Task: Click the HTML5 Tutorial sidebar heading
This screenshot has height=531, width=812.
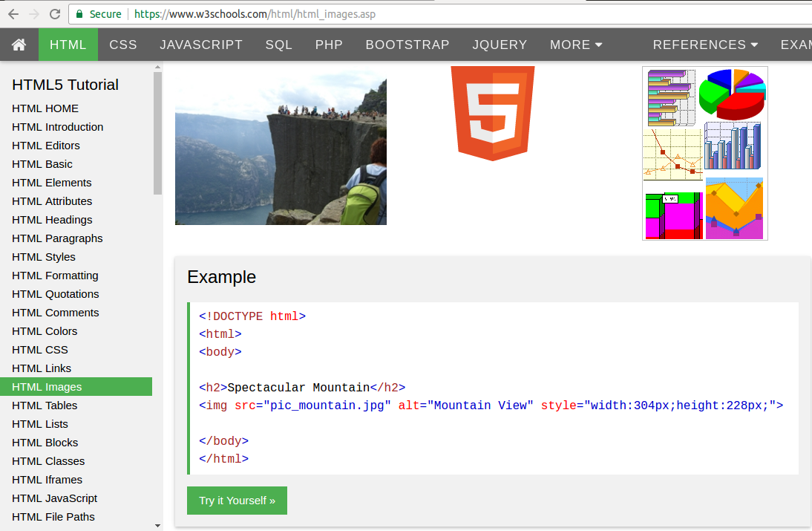Action: pyautogui.click(x=65, y=85)
